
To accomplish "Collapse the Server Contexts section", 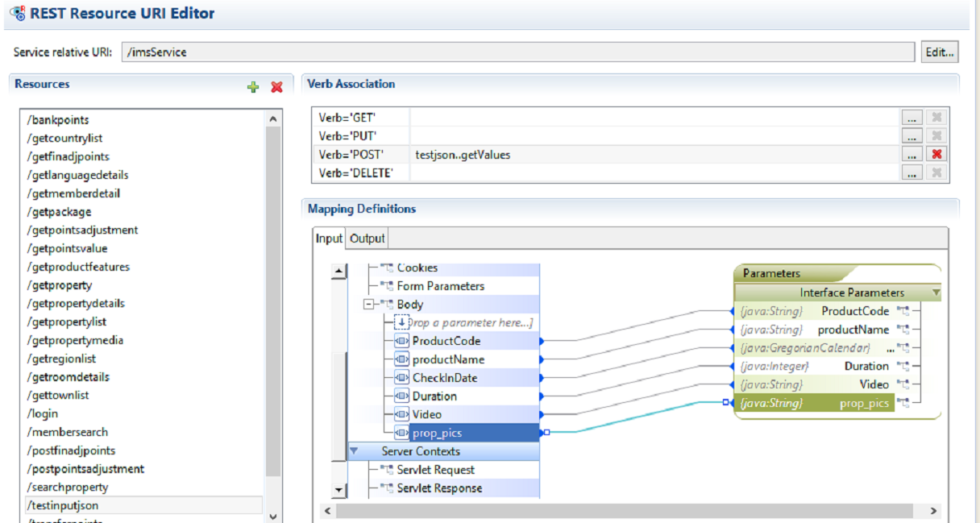I will pos(355,451).
